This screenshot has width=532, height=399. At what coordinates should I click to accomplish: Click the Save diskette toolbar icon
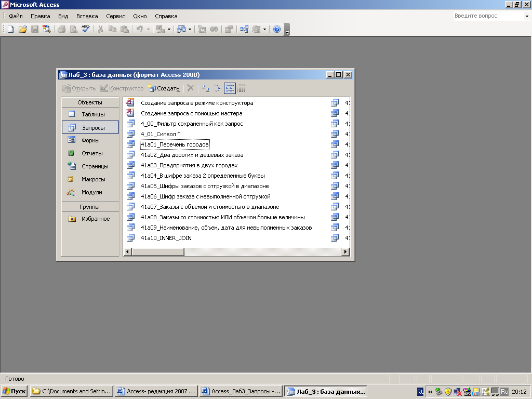(x=35, y=29)
